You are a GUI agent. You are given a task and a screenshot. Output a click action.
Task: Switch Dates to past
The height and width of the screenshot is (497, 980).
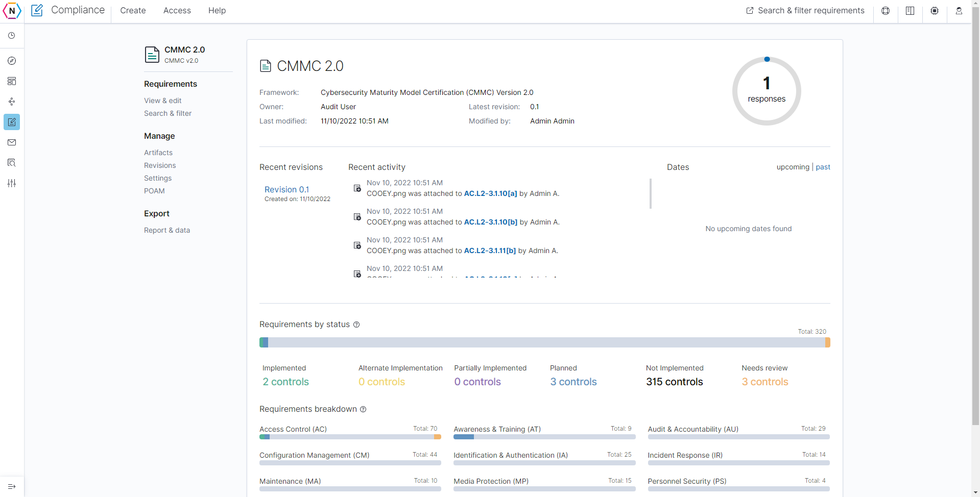(823, 167)
